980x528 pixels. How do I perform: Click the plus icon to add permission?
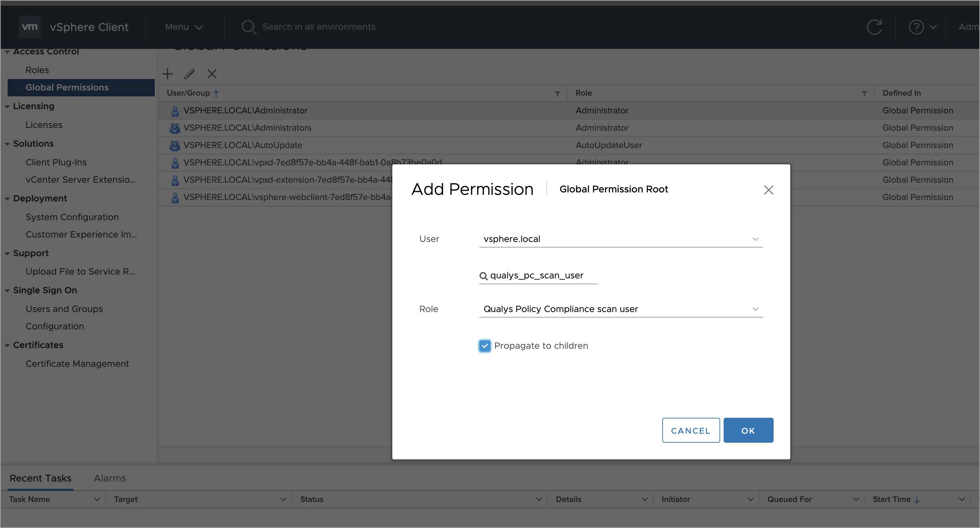(x=168, y=74)
